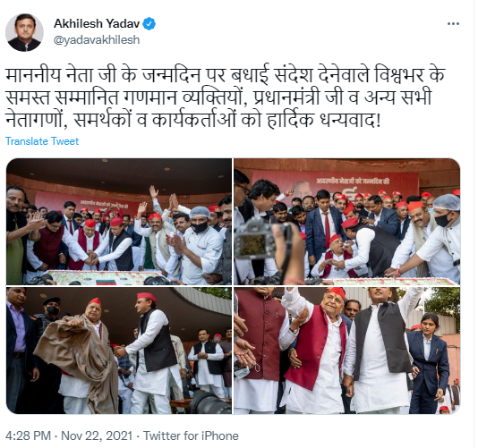
Task: Open the bottom-left photo with brown shawl
Action: 119,351
